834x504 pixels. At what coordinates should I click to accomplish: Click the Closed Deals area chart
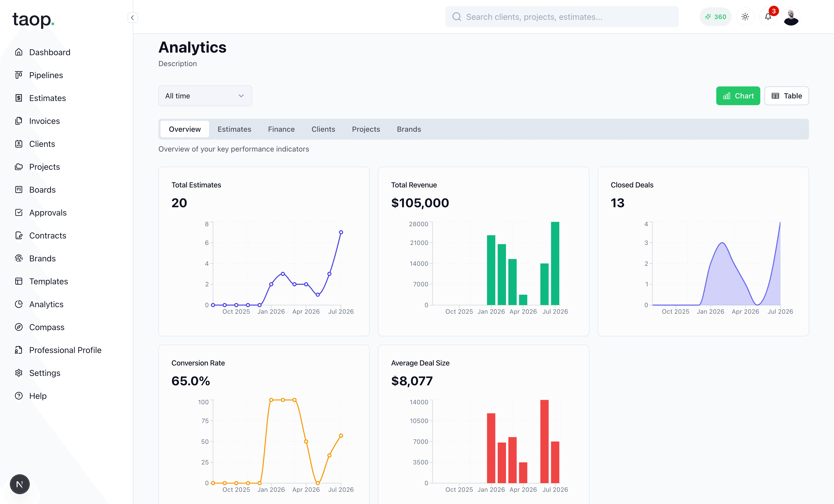click(716, 263)
